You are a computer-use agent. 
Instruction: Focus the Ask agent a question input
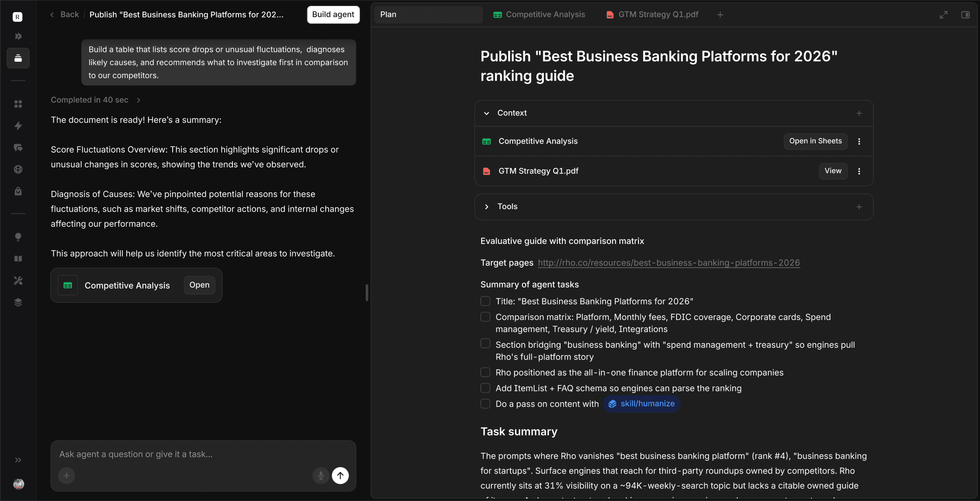click(203, 454)
